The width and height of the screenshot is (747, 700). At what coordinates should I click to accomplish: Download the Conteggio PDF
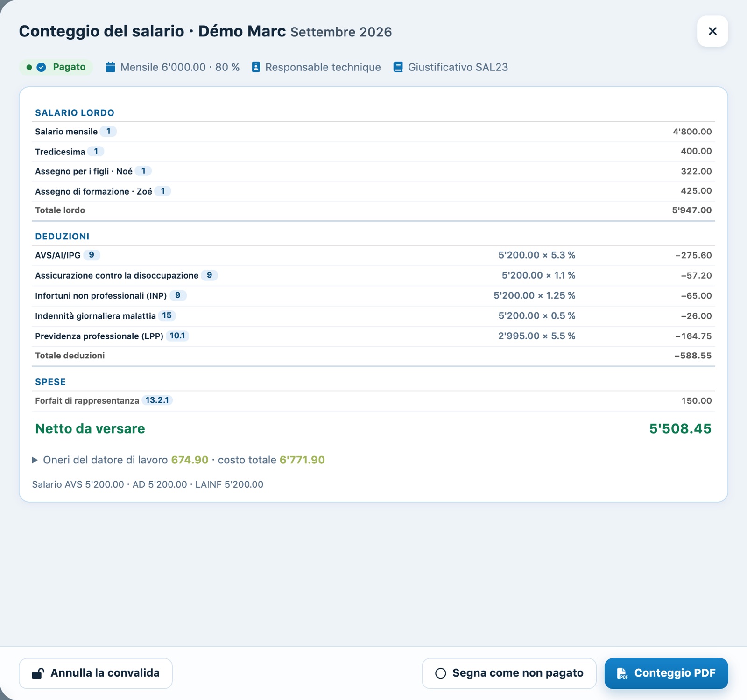point(666,673)
